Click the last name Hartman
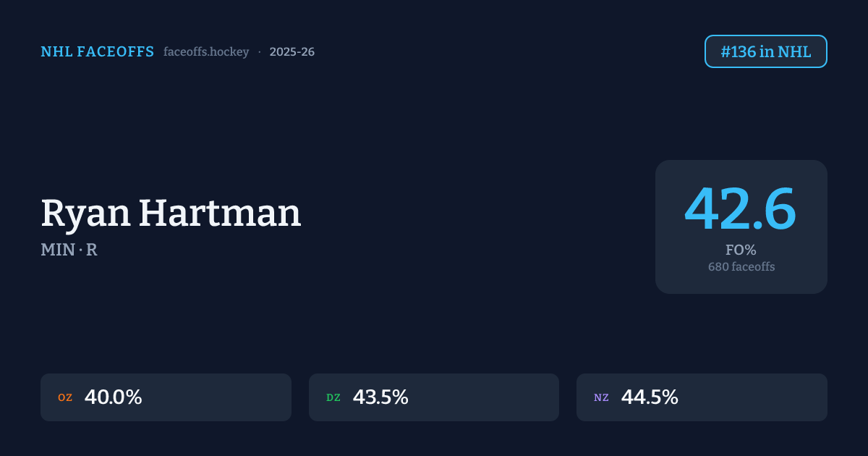Image resolution: width=868 pixels, height=456 pixels. pos(220,214)
